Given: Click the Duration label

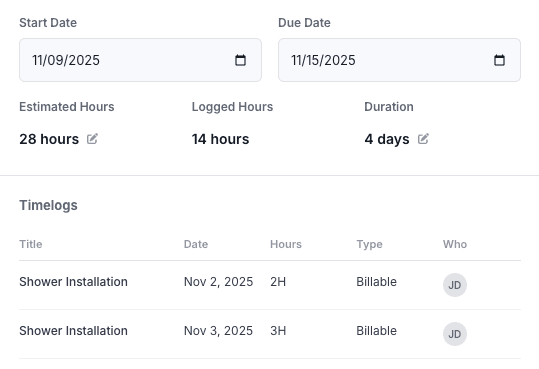Looking at the screenshot, I should click(389, 107).
